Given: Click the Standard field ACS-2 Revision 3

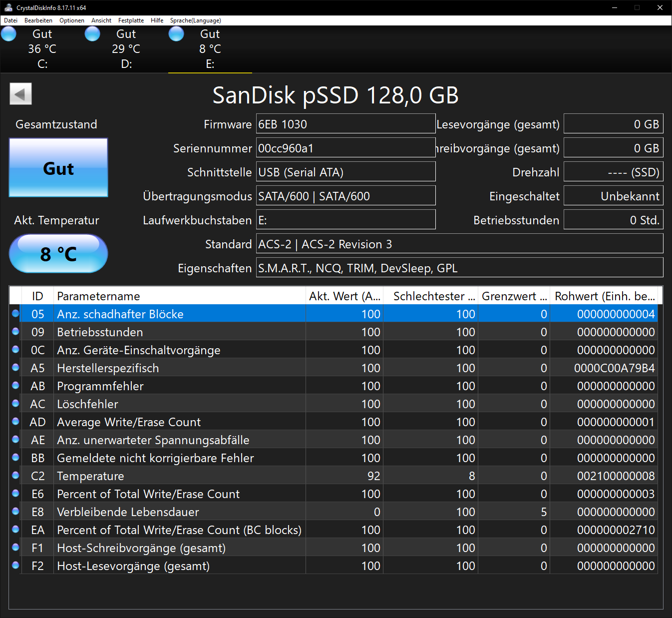Looking at the screenshot, I should tap(459, 244).
